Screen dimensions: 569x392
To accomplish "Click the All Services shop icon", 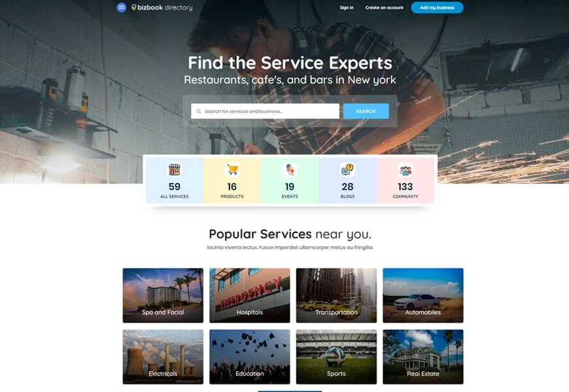I will click(x=174, y=169).
